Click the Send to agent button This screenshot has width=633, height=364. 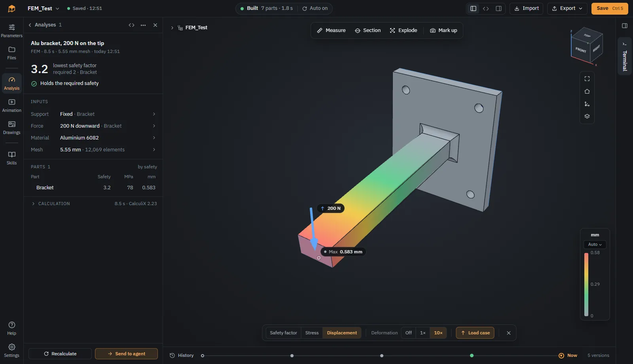coord(126,354)
